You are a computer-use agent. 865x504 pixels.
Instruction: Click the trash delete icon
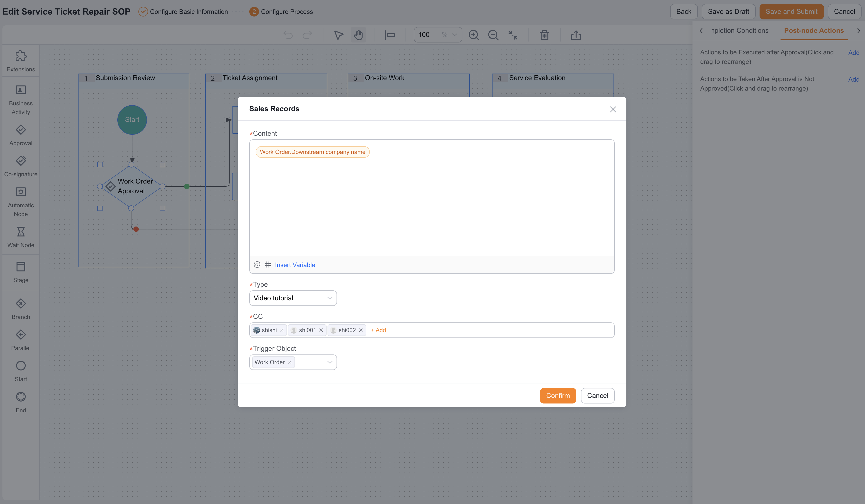[545, 35]
